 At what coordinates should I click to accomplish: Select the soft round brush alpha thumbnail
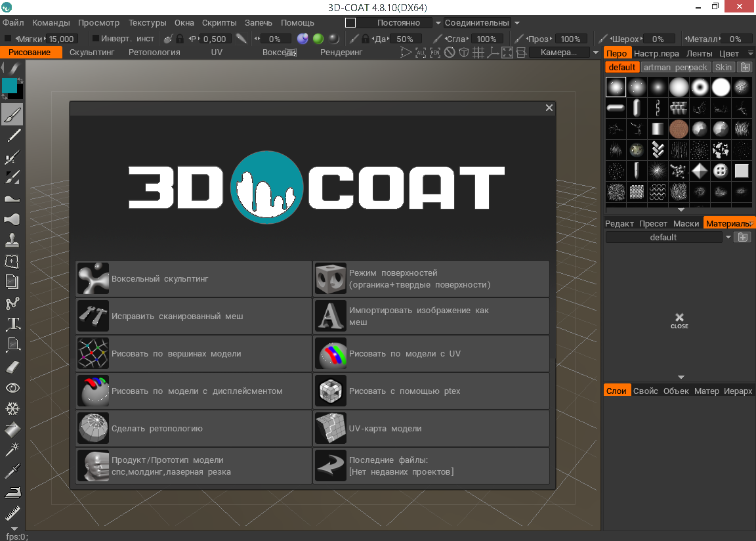coord(616,87)
